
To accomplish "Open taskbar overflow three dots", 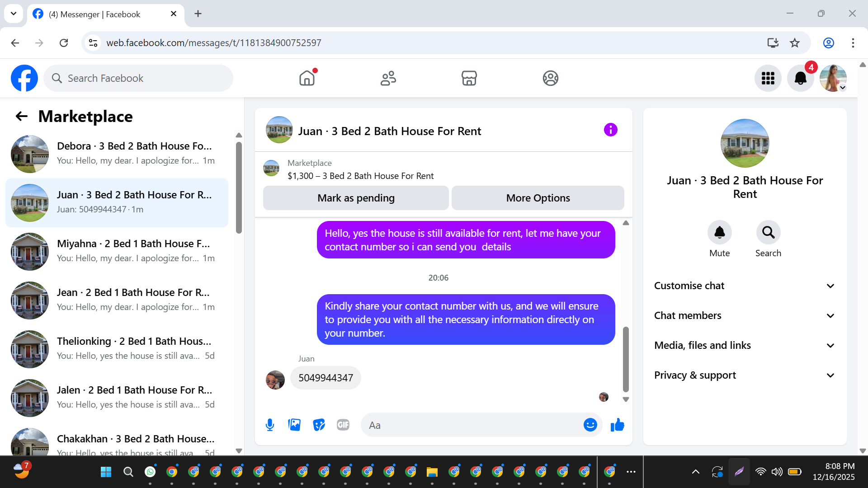I will click(631, 472).
